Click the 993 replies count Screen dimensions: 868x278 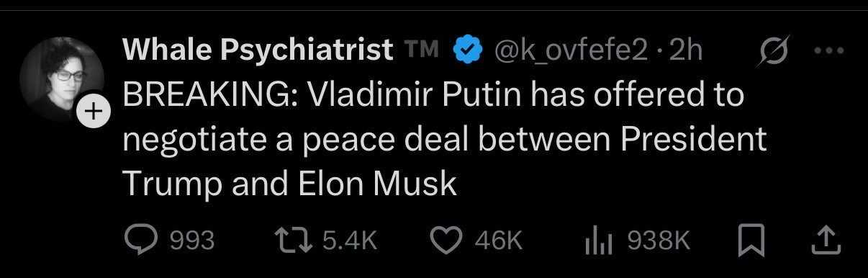click(x=191, y=241)
